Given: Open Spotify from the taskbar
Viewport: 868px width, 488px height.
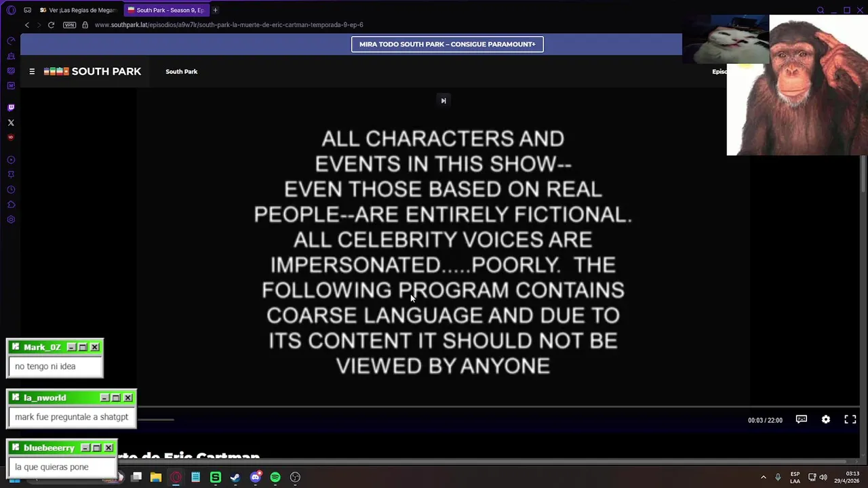Looking at the screenshot, I should pos(275,477).
